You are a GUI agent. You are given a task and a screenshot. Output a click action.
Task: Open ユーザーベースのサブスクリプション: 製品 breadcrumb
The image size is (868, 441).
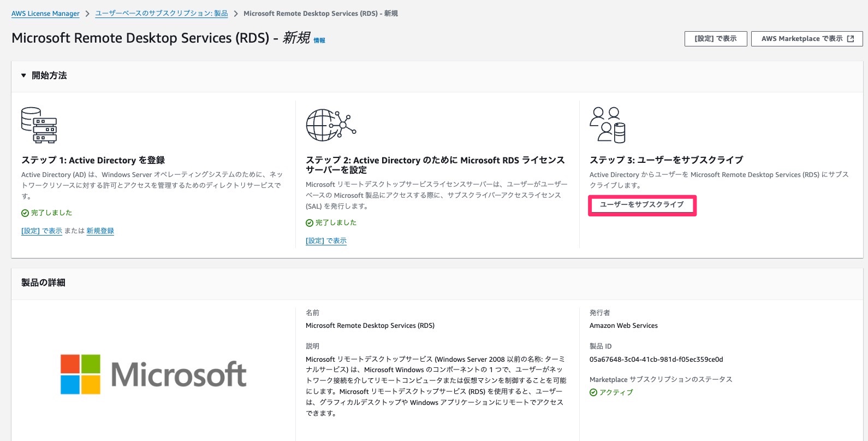pyautogui.click(x=162, y=14)
